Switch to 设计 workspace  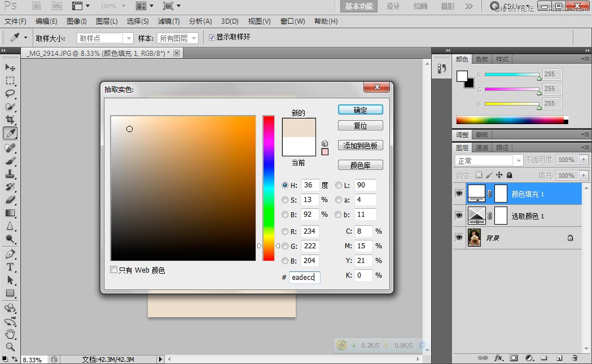click(393, 6)
